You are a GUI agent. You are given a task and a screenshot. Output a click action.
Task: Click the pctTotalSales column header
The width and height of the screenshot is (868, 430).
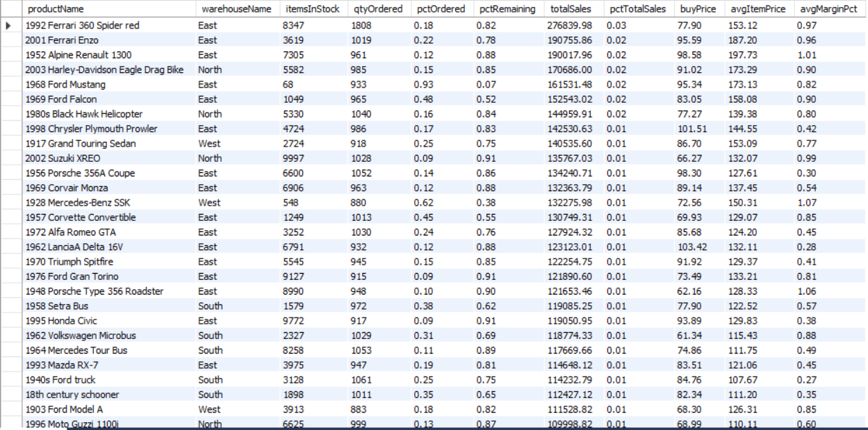[x=638, y=9]
